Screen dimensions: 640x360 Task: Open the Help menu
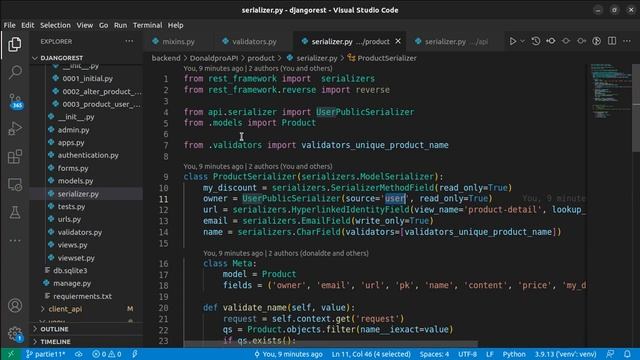tap(176, 25)
